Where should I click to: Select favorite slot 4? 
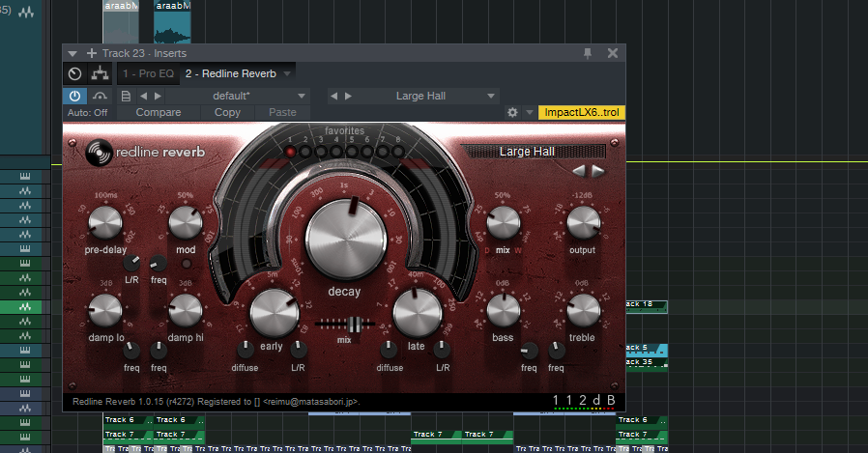[x=336, y=151]
